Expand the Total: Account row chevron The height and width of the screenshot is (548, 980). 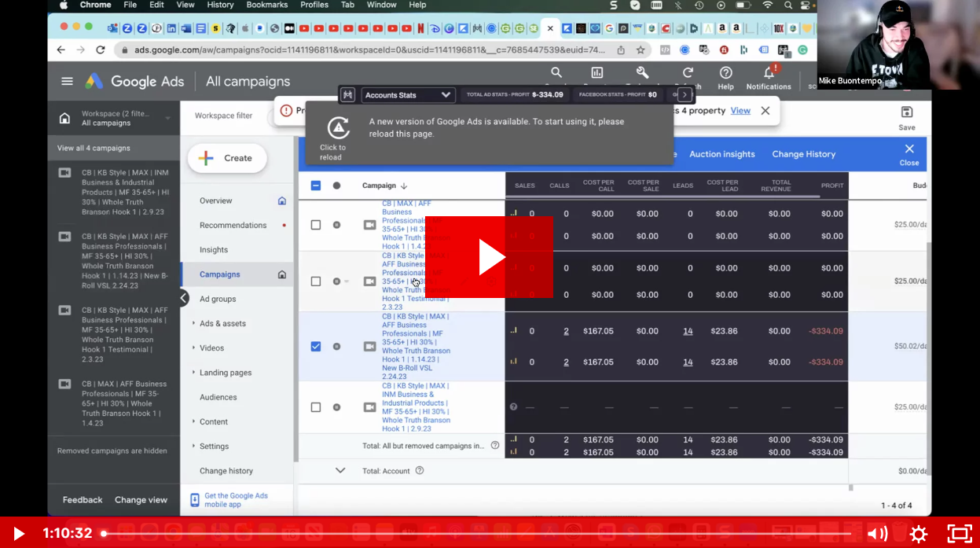(340, 470)
